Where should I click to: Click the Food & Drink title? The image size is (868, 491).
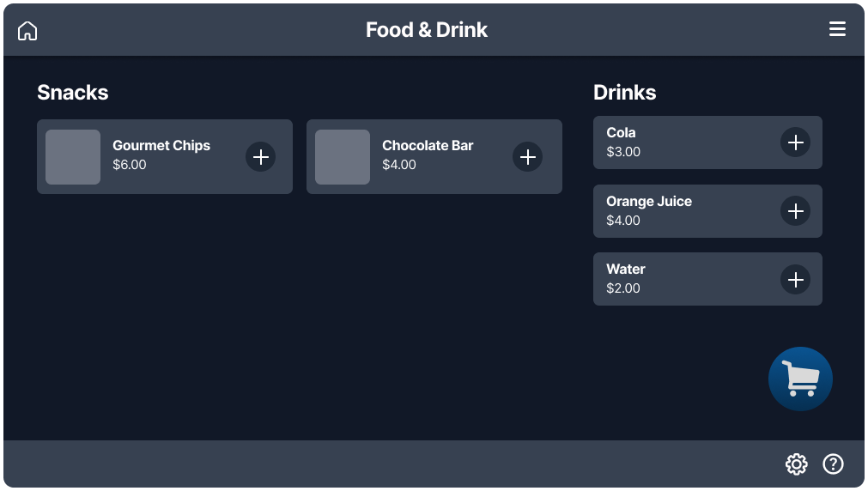coord(427,30)
